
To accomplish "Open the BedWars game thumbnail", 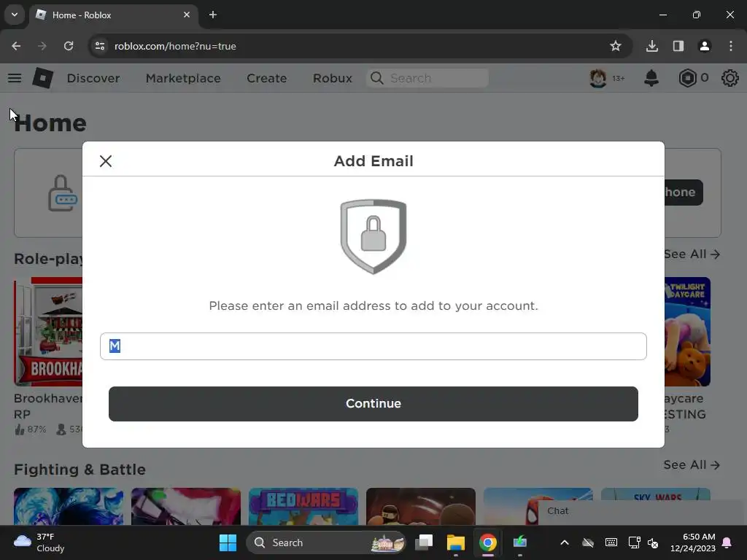I will (303, 506).
